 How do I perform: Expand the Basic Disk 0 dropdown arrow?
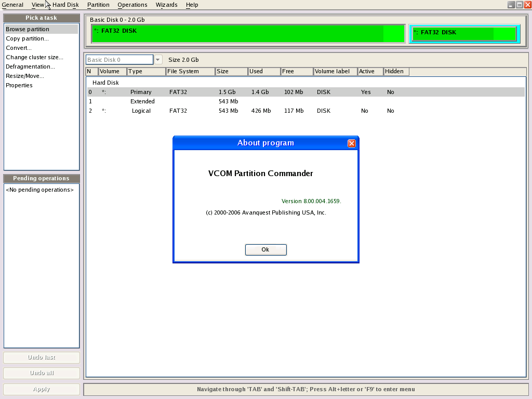[x=158, y=60]
